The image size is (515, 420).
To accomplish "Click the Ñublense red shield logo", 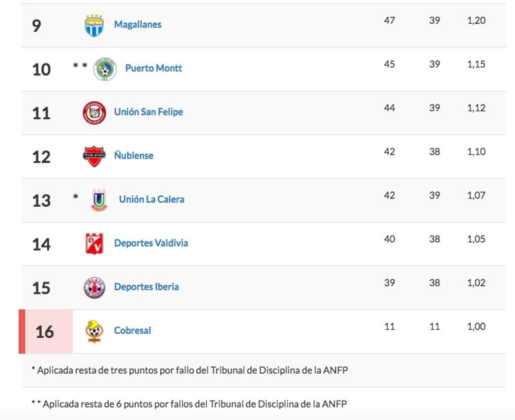I will click(x=94, y=157).
